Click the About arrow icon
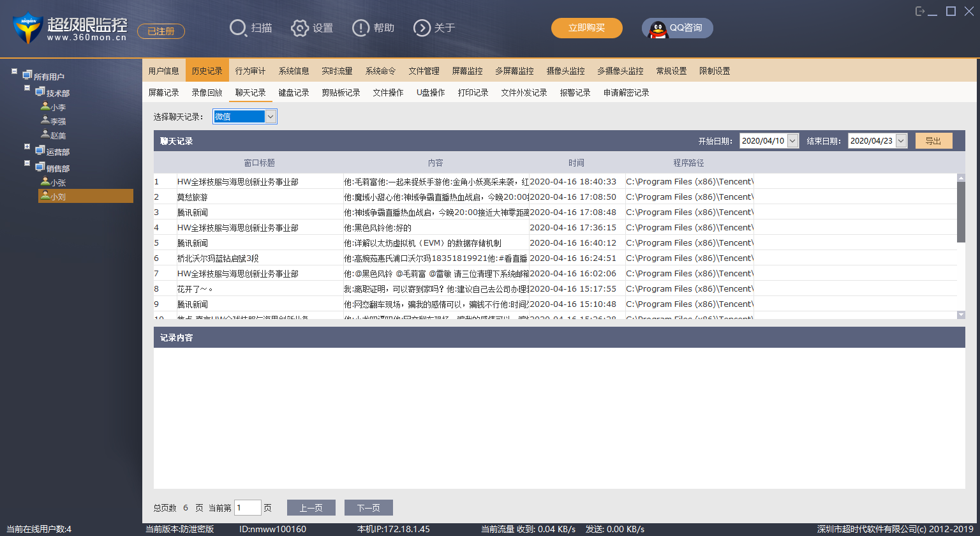 (x=422, y=28)
